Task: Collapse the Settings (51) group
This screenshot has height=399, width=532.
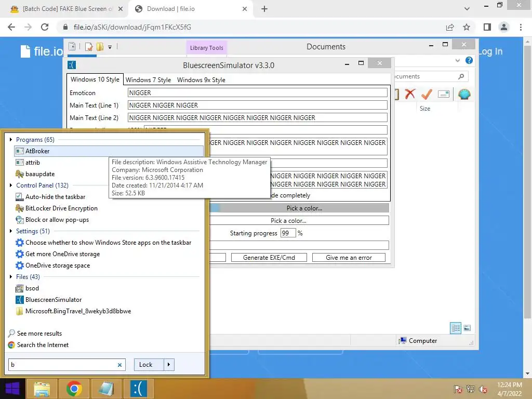Action: coord(11,231)
